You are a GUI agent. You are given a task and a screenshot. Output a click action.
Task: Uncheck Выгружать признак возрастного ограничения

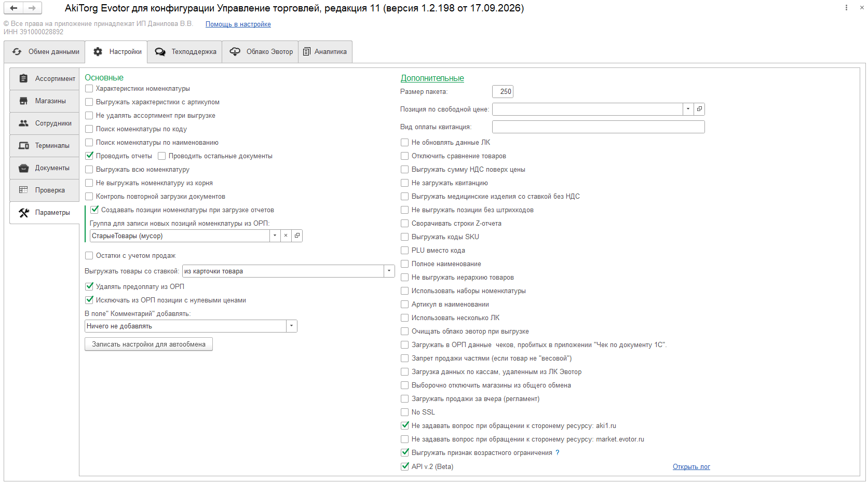[x=405, y=453]
